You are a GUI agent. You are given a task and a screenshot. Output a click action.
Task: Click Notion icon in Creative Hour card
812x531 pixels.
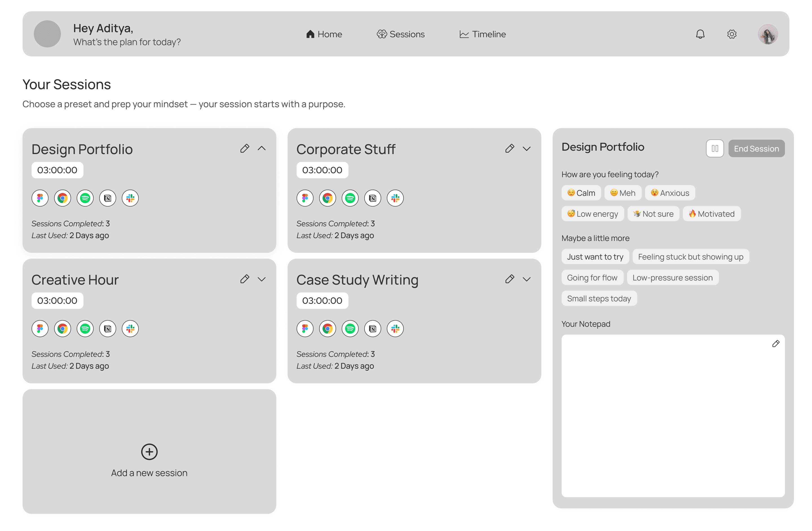pyautogui.click(x=108, y=328)
